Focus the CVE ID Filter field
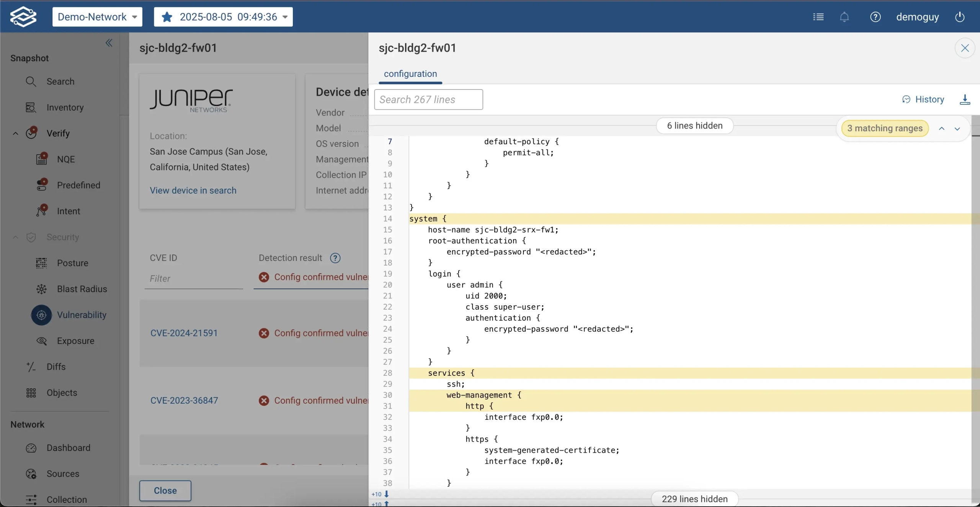 tap(194, 279)
